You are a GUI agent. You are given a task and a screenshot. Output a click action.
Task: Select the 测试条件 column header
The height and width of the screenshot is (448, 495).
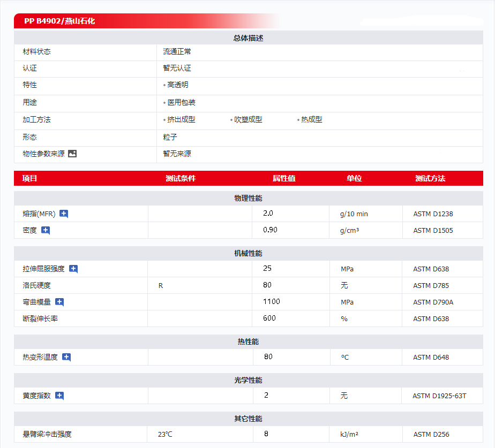pyautogui.click(x=181, y=178)
